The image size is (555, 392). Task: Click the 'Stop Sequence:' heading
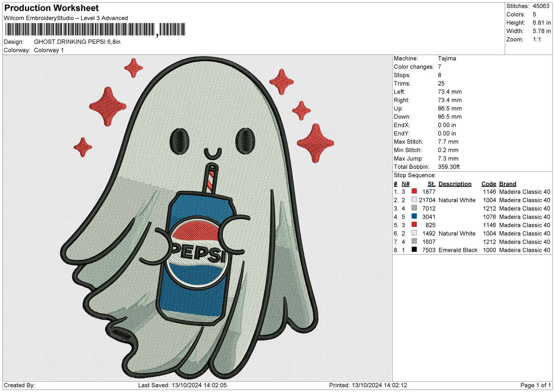415,175
